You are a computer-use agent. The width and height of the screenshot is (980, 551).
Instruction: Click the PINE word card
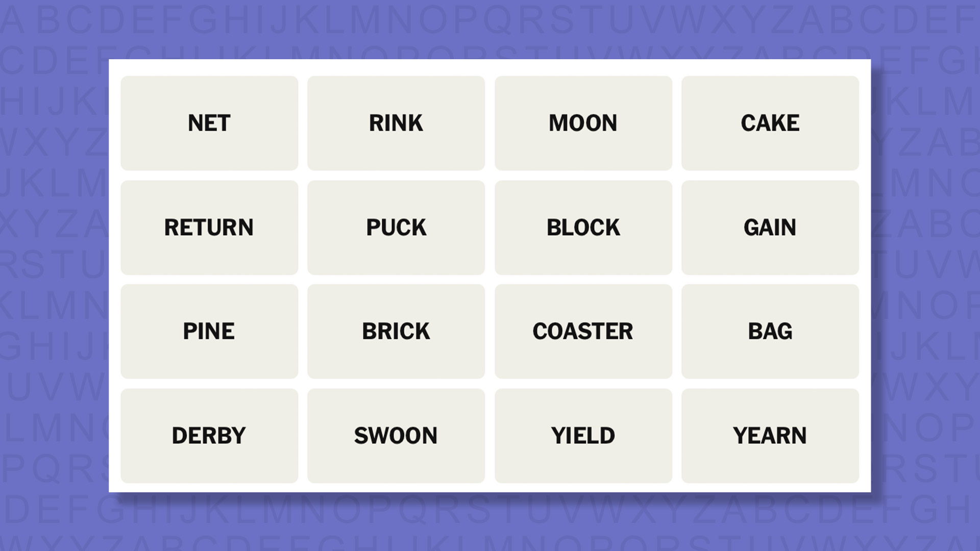tap(209, 331)
